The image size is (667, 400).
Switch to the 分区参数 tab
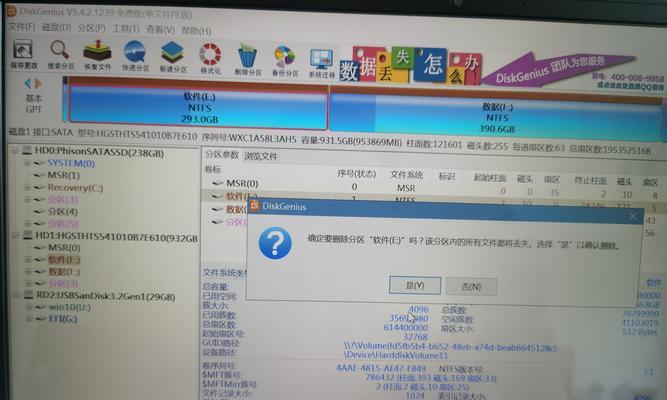[222, 155]
